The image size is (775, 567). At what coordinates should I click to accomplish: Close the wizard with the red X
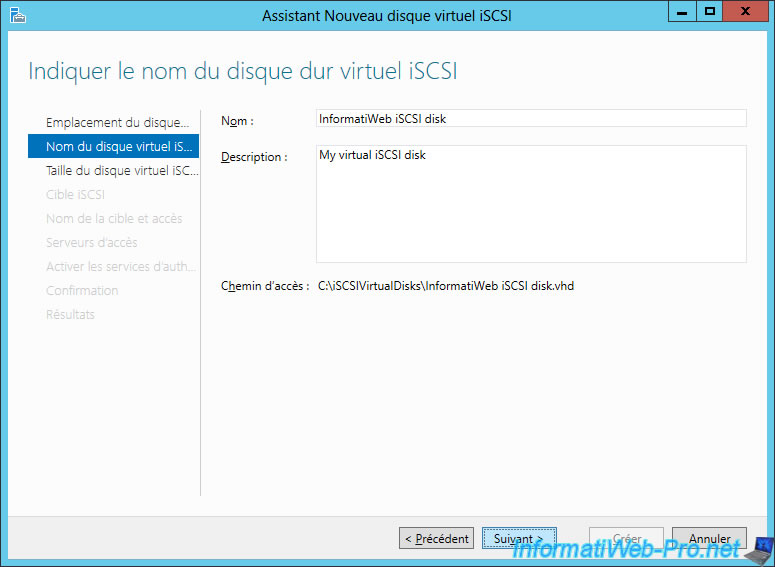(x=747, y=12)
